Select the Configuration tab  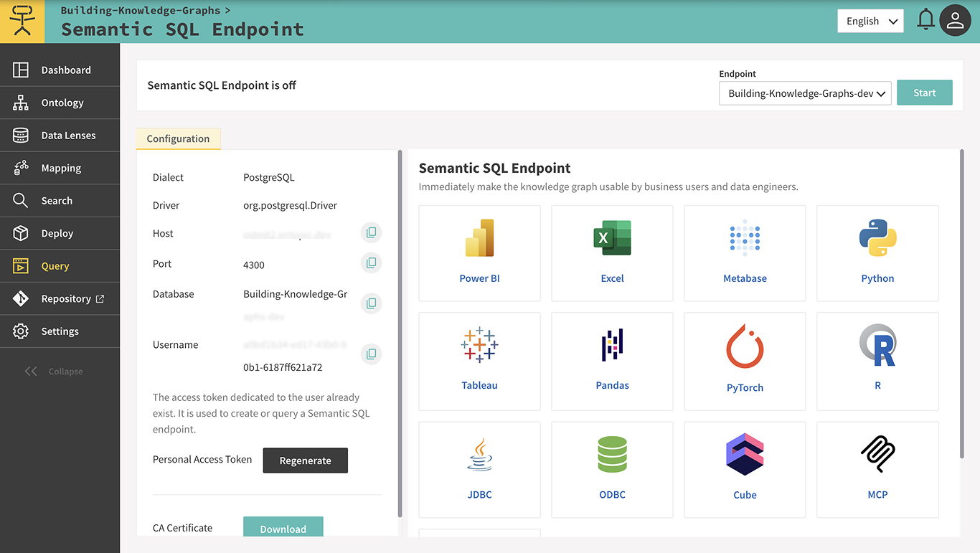click(x=178, y=138)
